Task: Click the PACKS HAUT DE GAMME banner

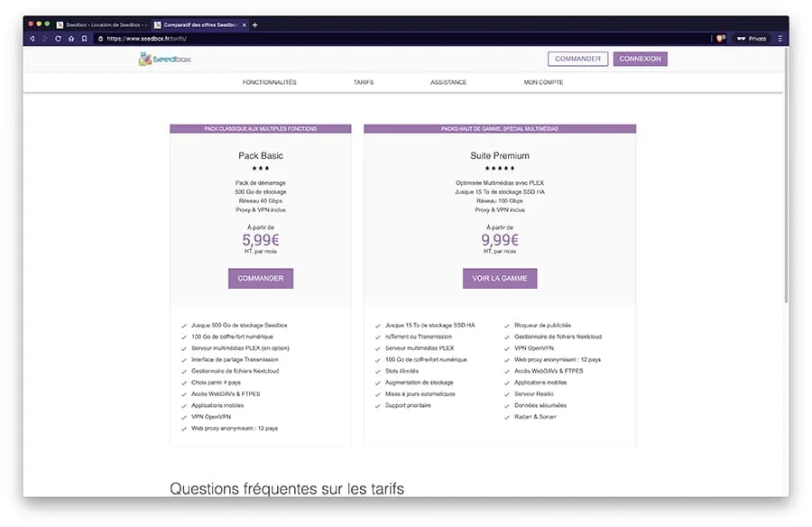Action: pos(500,128)
